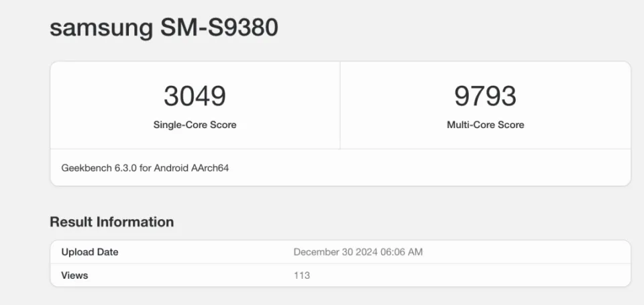Click the divider between Upload Date and Views rows
Viewport: 644px width, 305px height.
tap(340, 263)
